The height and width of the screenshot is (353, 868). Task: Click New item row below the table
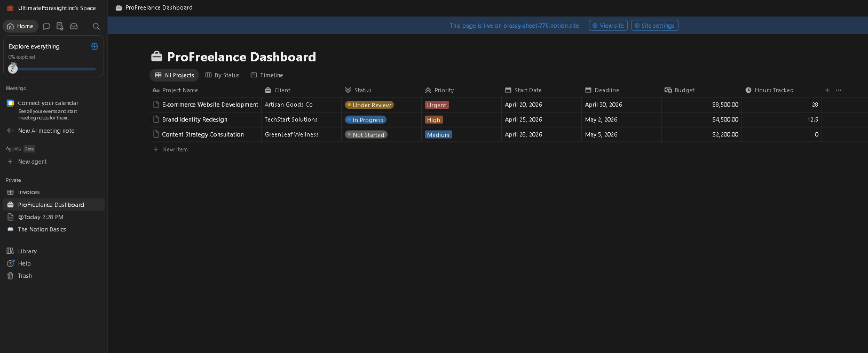[x=175, y=149]
